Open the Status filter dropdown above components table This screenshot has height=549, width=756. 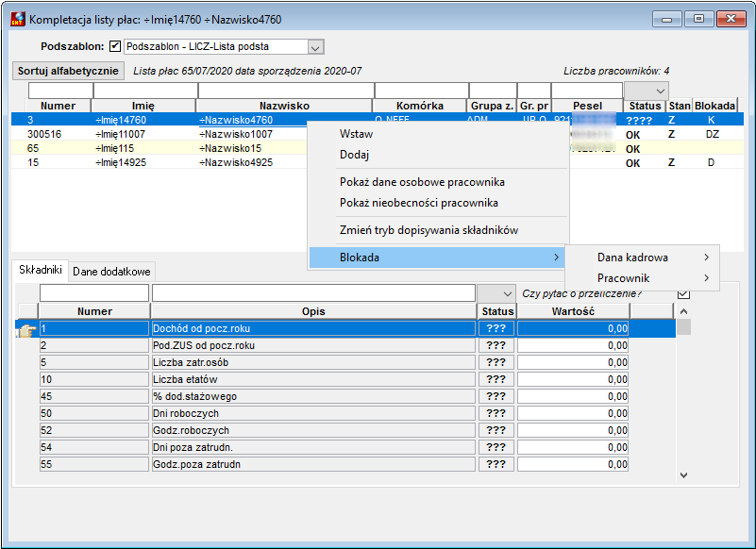click(x=496, y=293)
